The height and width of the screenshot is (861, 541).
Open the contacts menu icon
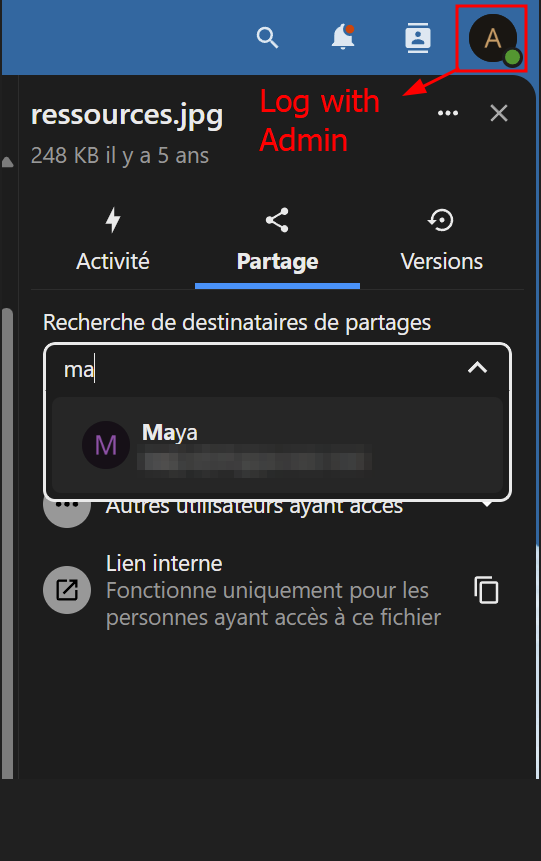point(417,38)
